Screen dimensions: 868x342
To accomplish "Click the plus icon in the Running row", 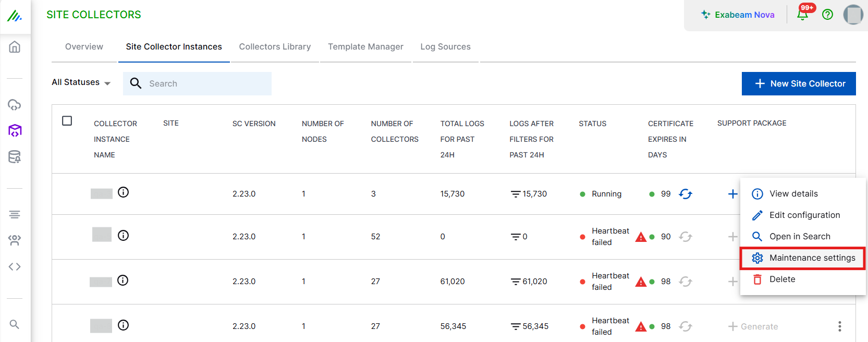I will coord(732,194).
